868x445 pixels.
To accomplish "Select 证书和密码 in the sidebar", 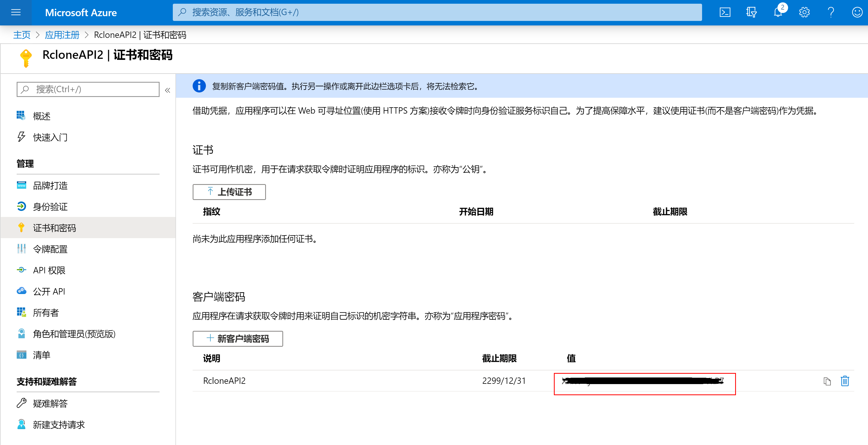I will pos(88,228).
